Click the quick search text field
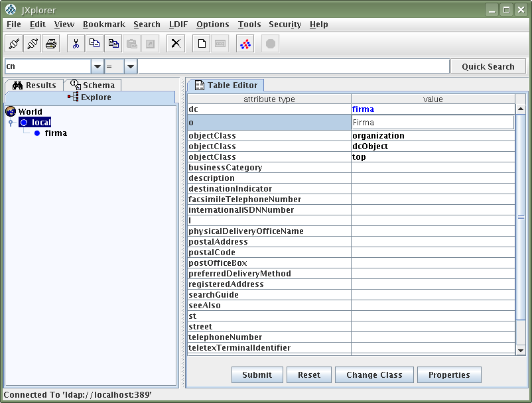The height and width of the screenshot is (403, 532). coord(294,66)
